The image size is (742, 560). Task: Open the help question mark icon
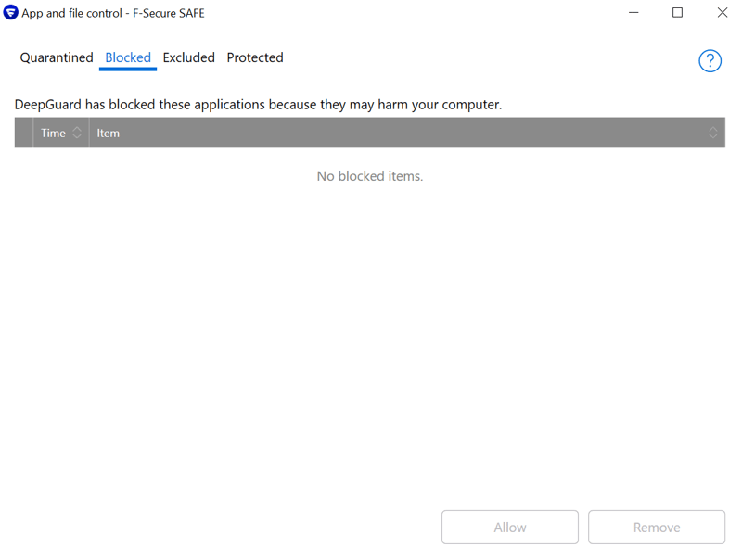point(710,61)
